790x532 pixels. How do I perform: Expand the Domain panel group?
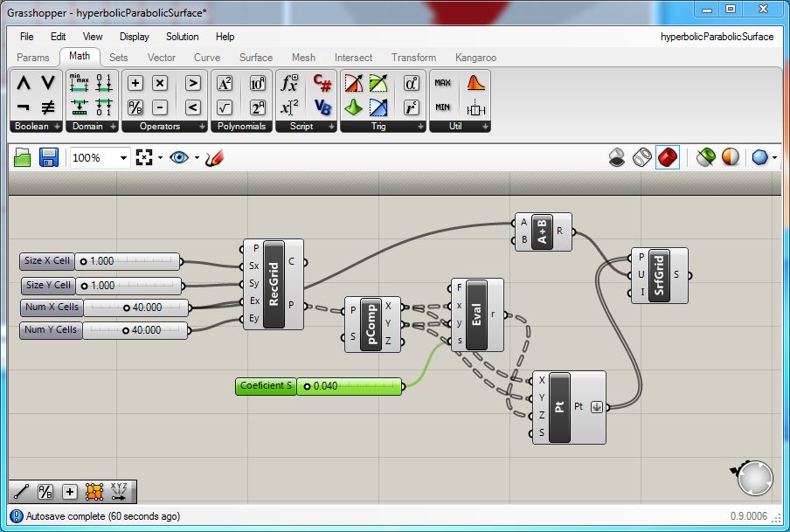pos(113,127)
